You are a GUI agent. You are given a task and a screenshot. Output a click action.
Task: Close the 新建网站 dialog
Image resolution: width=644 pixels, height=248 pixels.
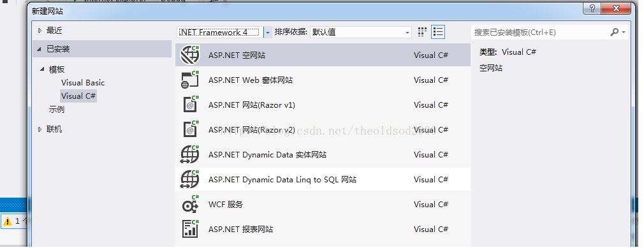click(617, 8)
